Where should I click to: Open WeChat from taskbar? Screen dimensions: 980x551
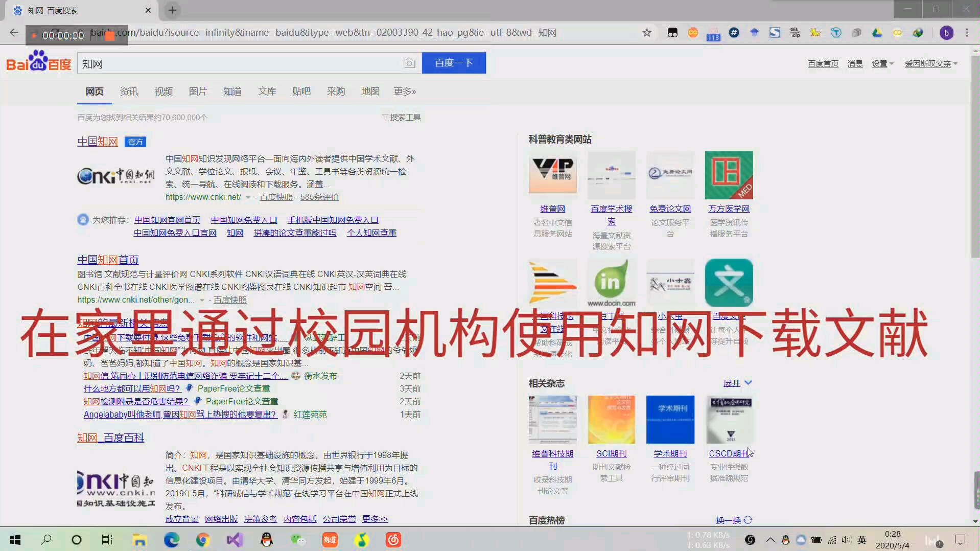coord(298,540)
